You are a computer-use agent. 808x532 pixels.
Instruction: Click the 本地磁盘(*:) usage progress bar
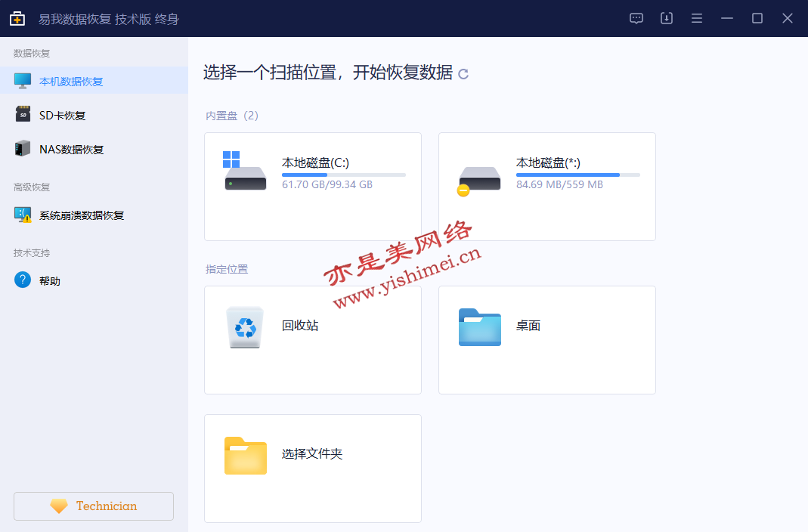[577, 175]
